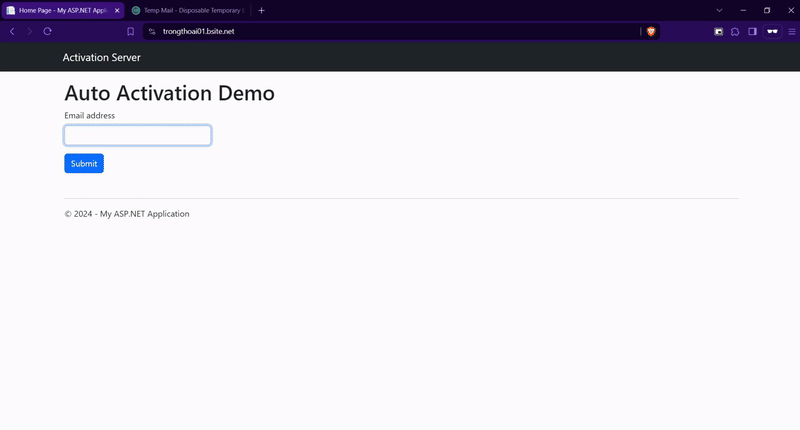Bookmark this page with the bookmark icon

coord(130,31)
